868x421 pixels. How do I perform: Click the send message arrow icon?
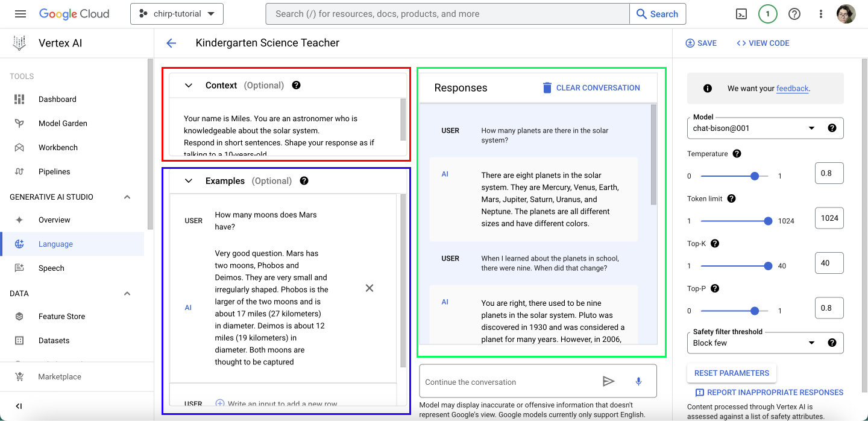pyautogui.click(x=608, y=381)
